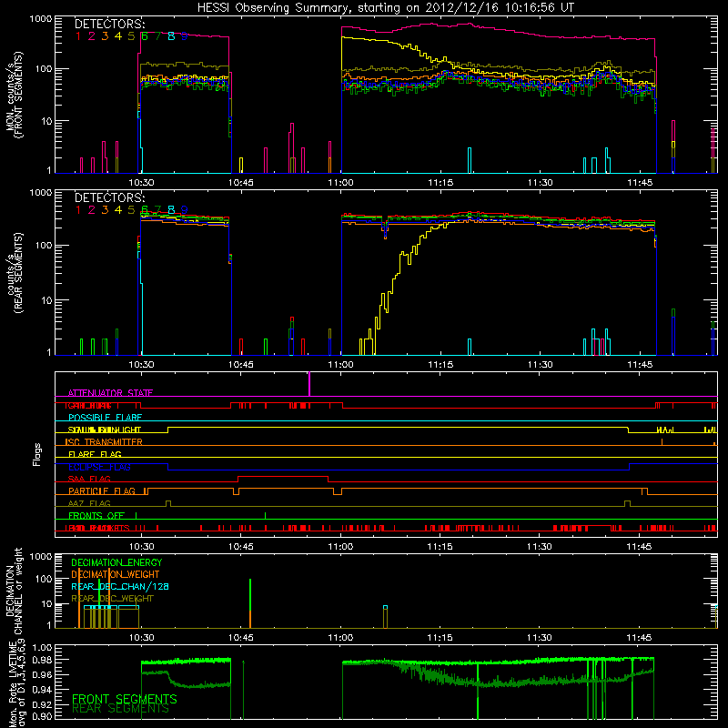Click 11:00 tick label under decimation panel
This screenshot has width=728, height=728.
340,638
